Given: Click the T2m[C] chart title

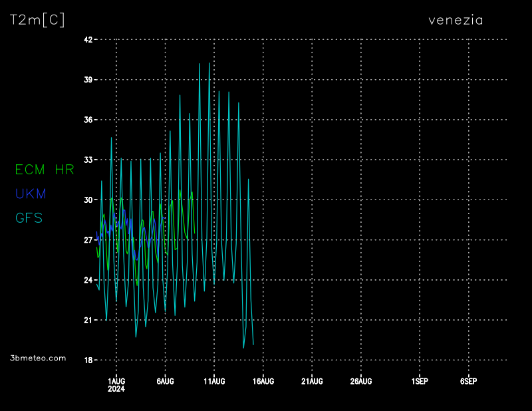Looking at the screenshot, I should click(38, 20).
